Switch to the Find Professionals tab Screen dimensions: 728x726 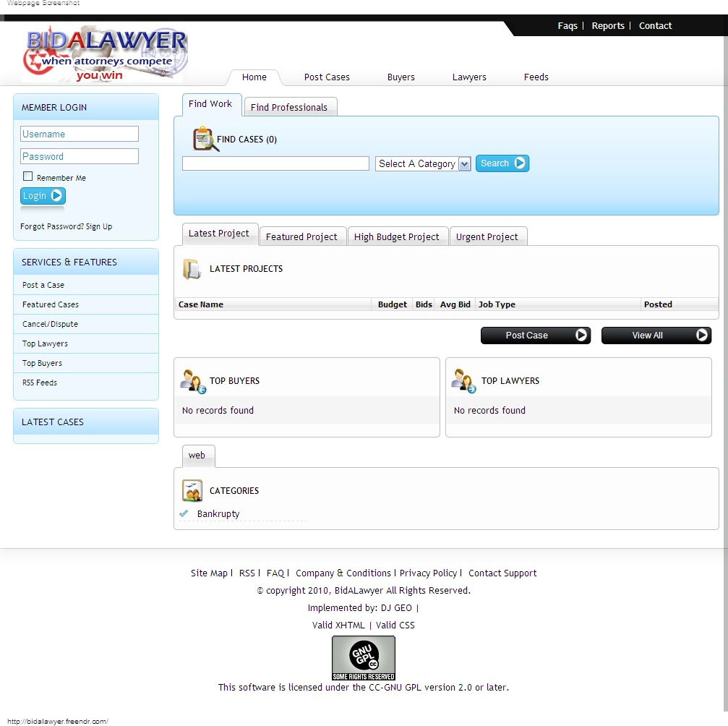coord(289,107)
